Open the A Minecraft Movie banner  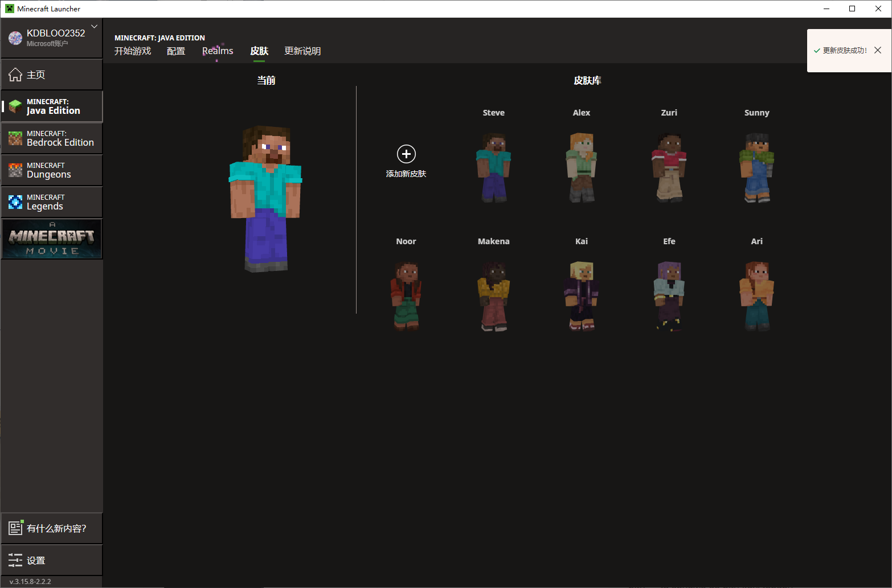52,239
